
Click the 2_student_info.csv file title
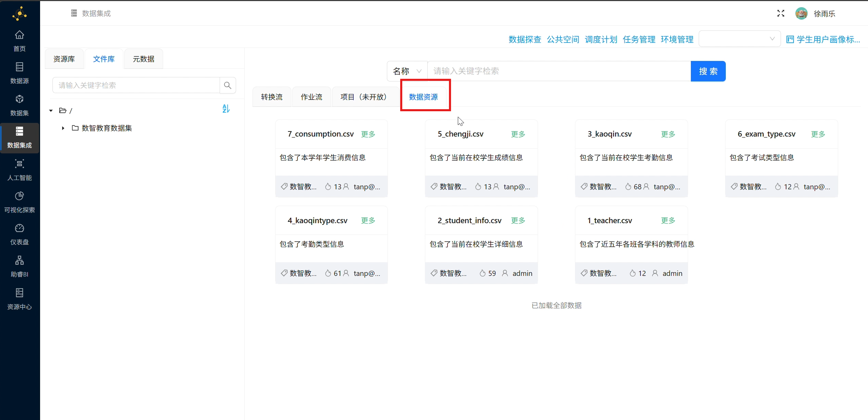tap(469, 220)
